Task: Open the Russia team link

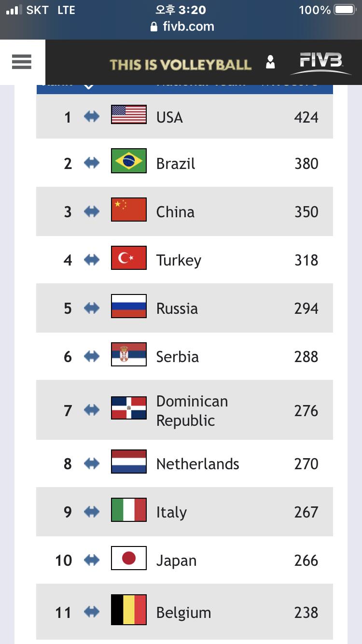Action: [177, 308]
